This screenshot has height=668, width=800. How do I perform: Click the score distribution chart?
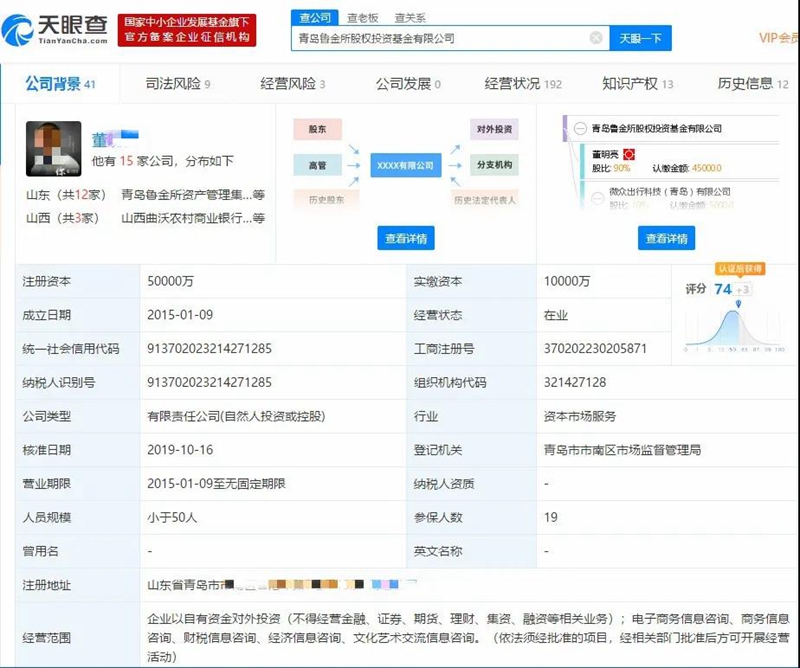pyautogui.click(x=735, y=328)
